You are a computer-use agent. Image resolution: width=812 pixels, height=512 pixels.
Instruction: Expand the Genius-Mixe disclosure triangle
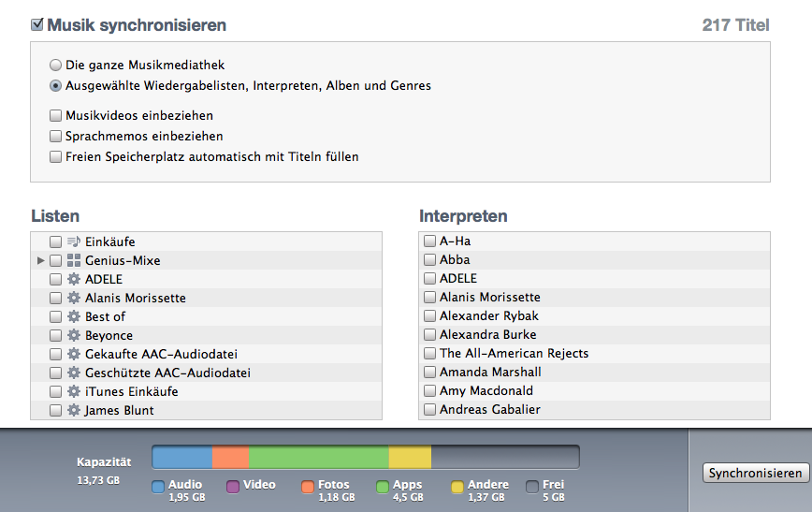point(40,260)
